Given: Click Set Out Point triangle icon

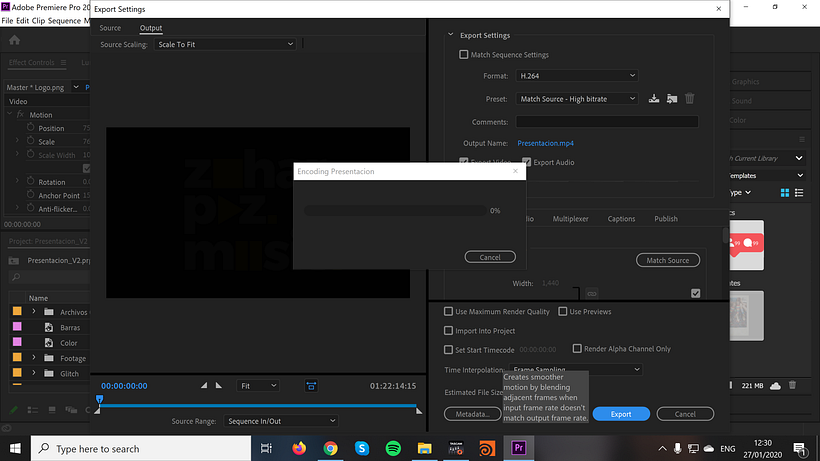Looking at the screenshot, I should pos(219,385).
